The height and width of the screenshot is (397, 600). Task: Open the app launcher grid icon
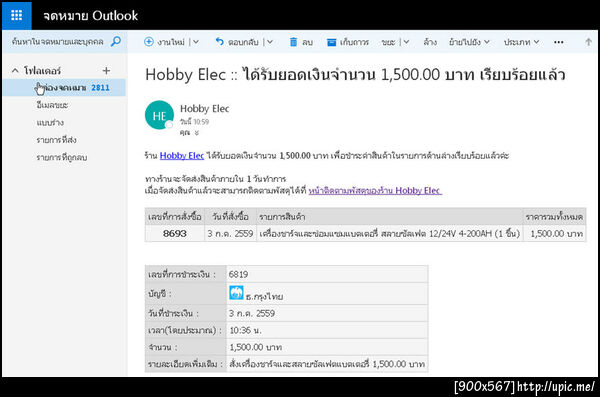click(x=16, y=15)
